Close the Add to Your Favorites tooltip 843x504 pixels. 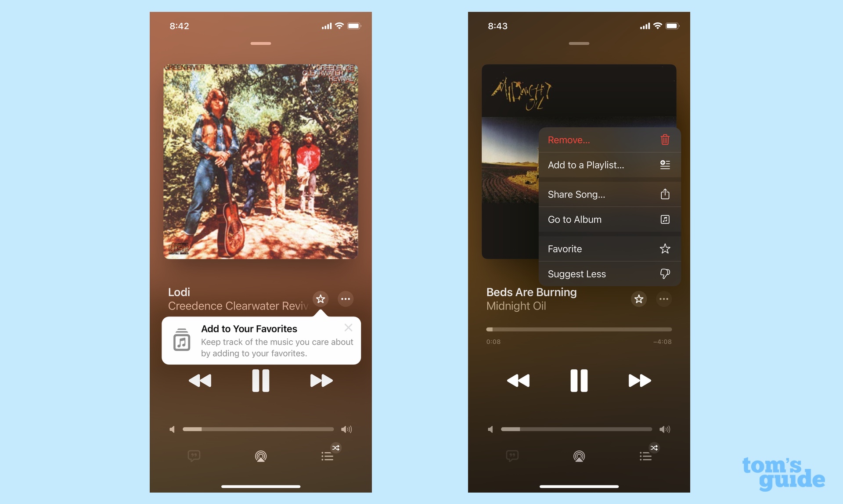coord(348,327)
